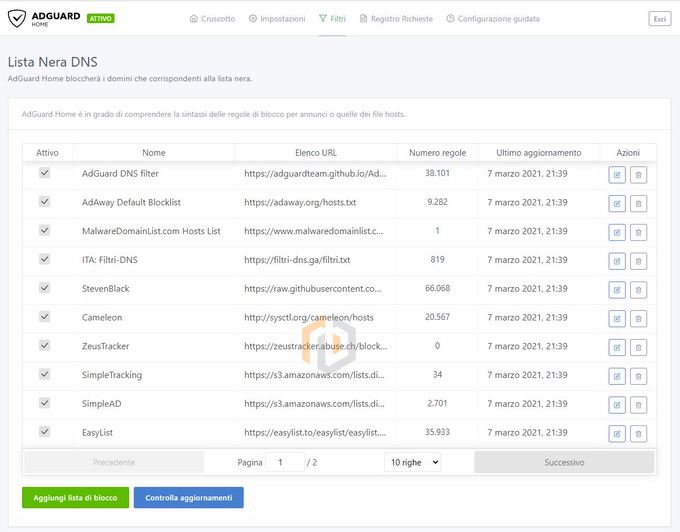The height and width of the screenshot is (532, 680).
Task: Delete the SimpleTracking list entry
Action: coord(638,376)
